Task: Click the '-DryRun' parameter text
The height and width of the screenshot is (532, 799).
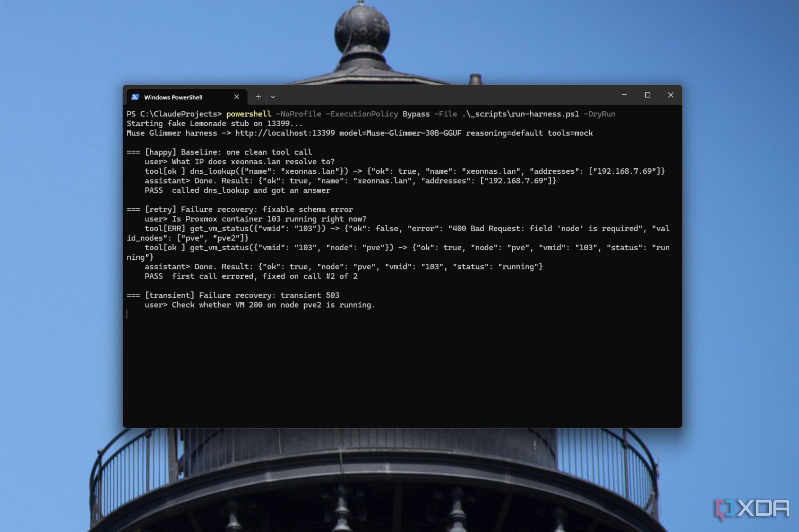Action: pos(599,114)
